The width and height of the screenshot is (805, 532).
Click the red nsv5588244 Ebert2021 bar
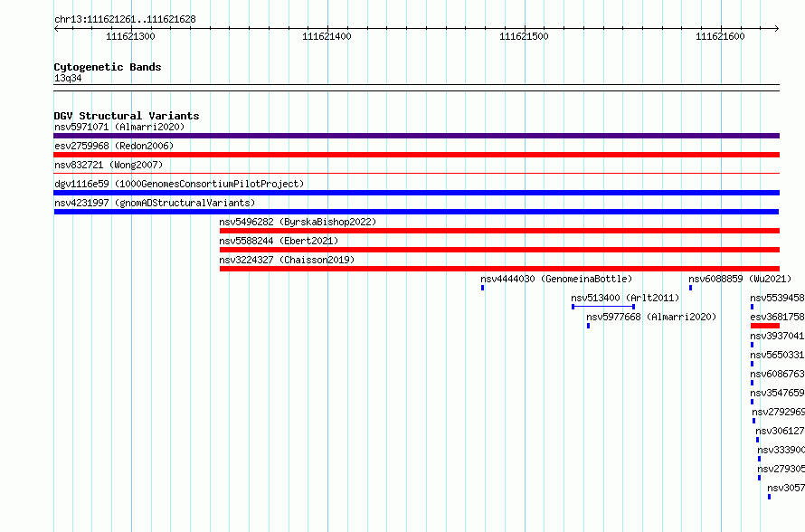499,250
